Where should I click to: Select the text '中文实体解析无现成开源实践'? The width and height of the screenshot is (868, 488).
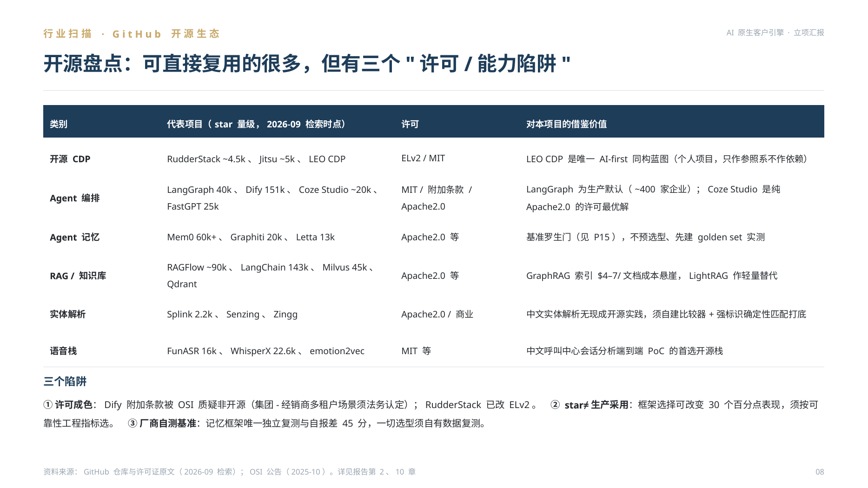pyautogui.click(x=584, y=314)
